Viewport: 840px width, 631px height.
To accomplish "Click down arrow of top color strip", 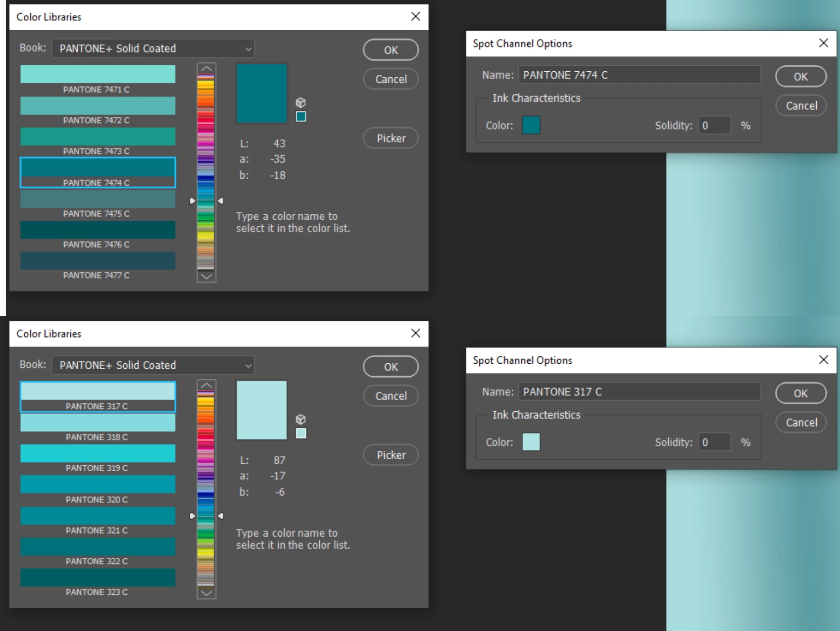I will tap(206, 276).
